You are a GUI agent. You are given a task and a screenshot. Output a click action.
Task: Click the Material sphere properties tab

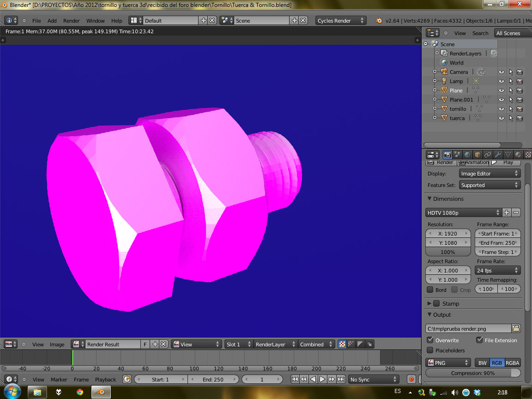(518, 155)
